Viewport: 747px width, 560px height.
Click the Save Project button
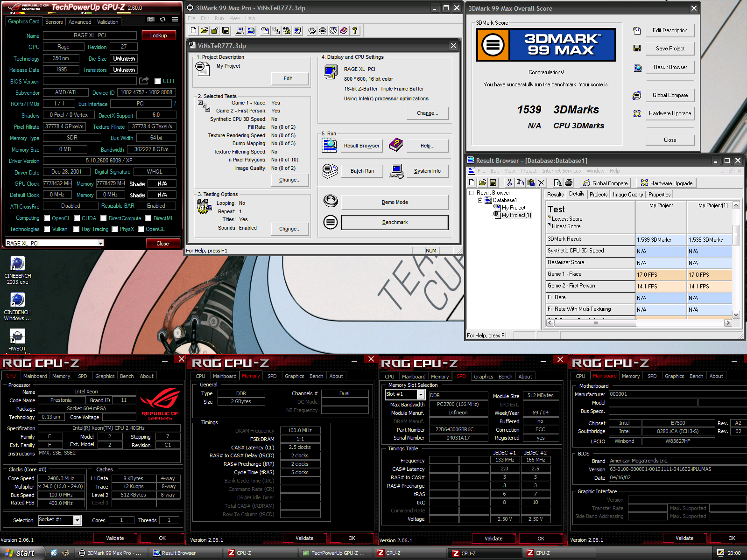pos(670,49)
